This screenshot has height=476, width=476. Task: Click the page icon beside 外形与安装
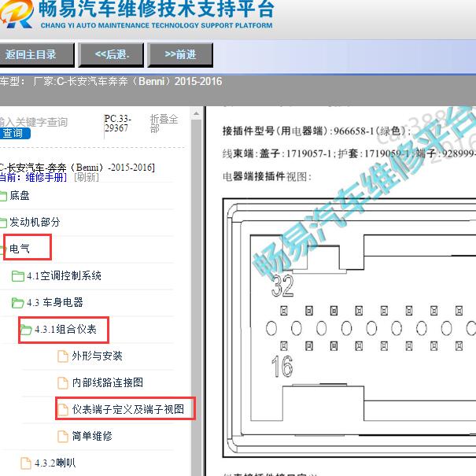pyautogui.click(x=63, y=356)
